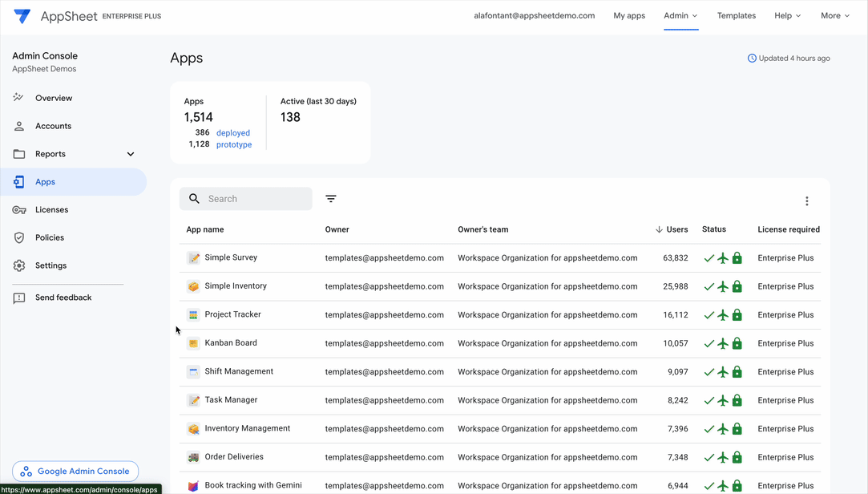Click the Licenses key icon in sidebar
The height and width of the screenshot is (494, 868).
coord(19,210)
